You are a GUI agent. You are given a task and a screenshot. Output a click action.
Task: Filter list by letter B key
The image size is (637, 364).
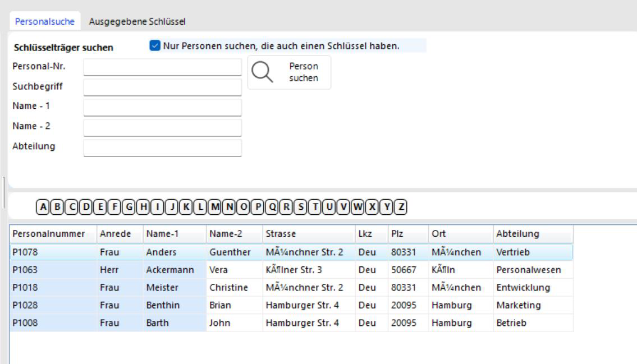tap(57, 206)
